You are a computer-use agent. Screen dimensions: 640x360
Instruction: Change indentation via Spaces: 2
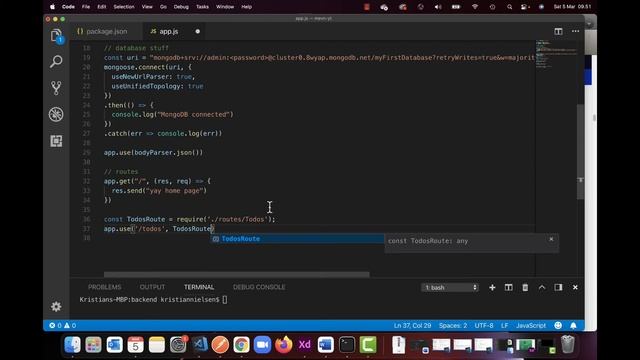(453, 326)
